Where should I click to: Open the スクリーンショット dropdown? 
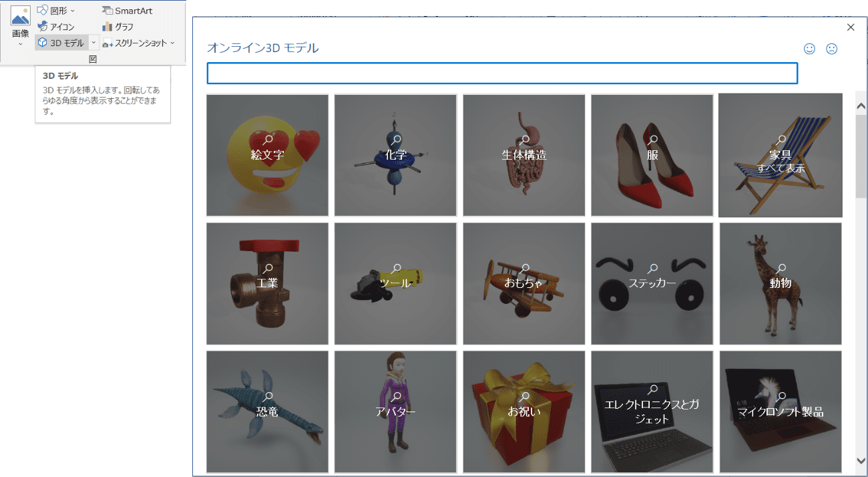coord(139,43)
